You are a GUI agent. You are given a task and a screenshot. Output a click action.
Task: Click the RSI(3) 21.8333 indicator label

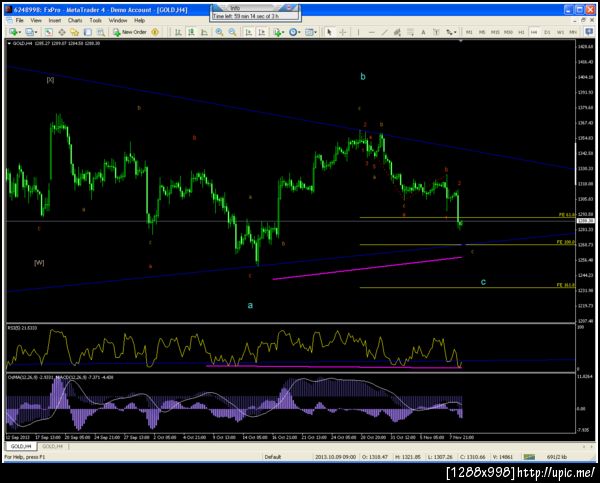tap(23, 328)
